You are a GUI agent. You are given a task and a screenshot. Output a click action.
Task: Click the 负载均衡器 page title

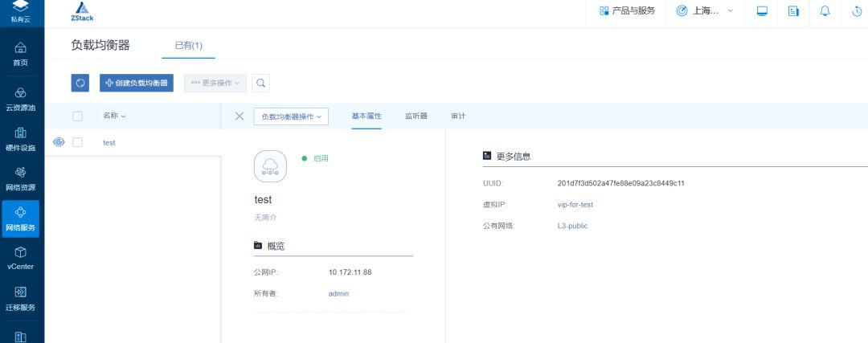tap(100, 45)
